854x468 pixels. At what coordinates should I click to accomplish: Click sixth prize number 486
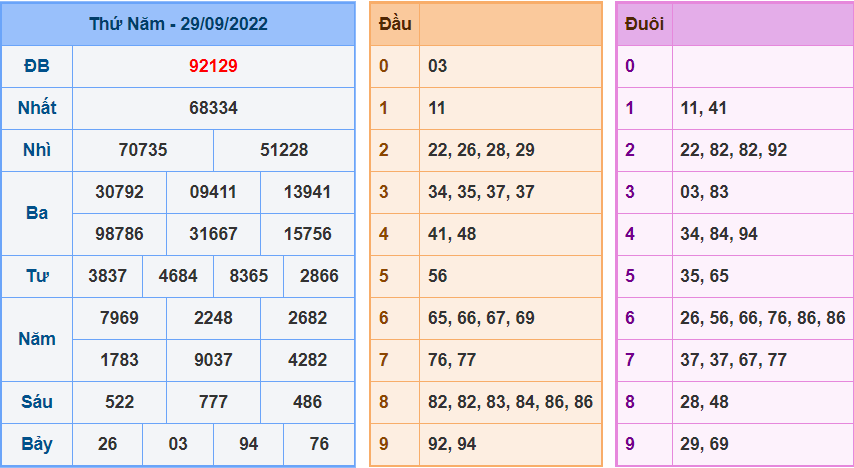point(308,402)
